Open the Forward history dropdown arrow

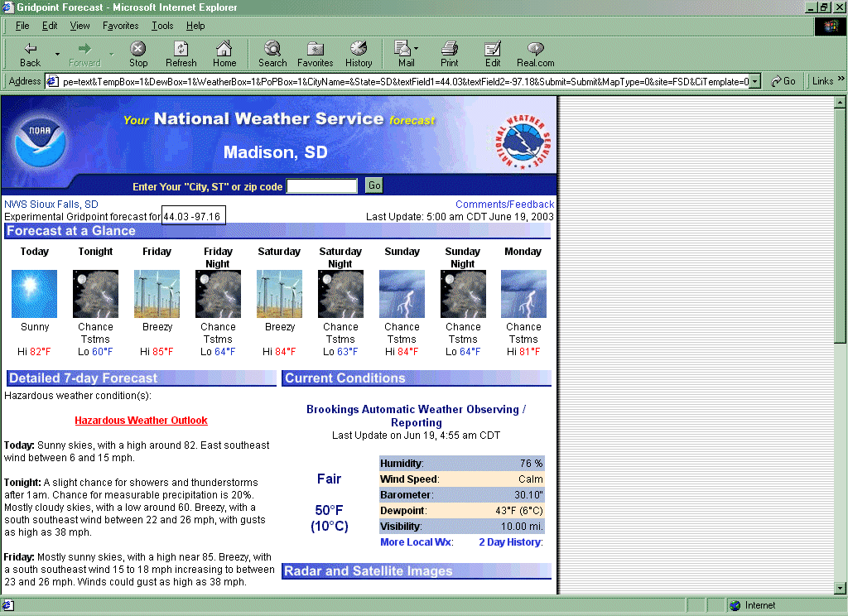[112, 54]
